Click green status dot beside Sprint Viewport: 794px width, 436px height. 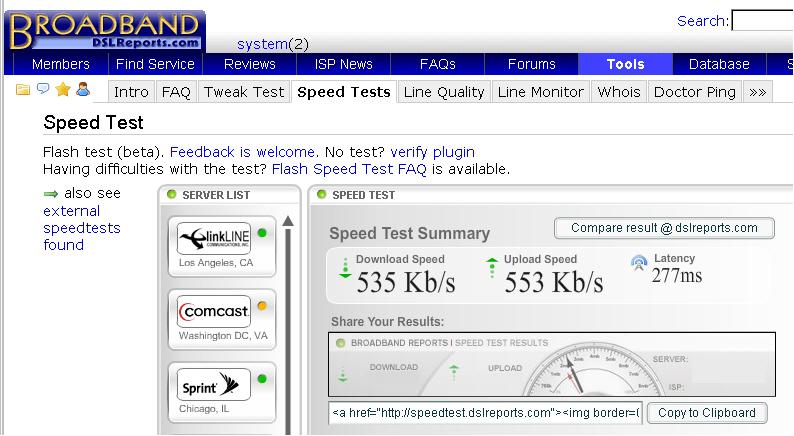(262, 379)
